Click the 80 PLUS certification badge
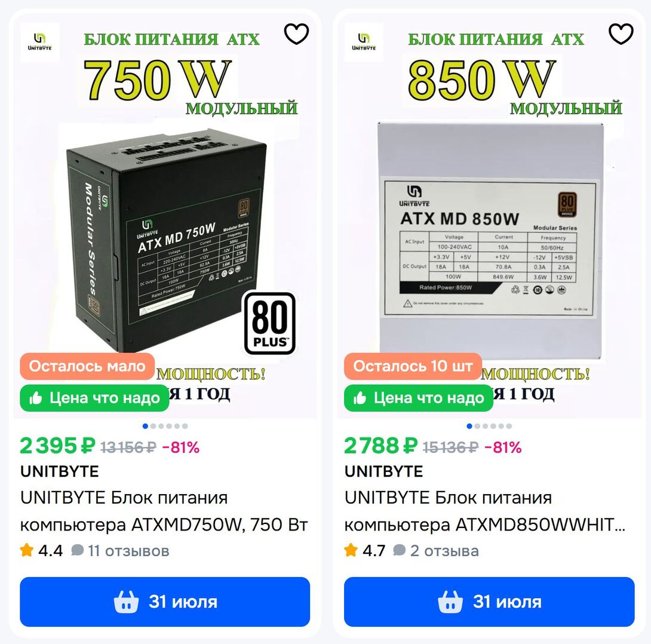Viewport: 651px width, 644px height. (270, 324)
